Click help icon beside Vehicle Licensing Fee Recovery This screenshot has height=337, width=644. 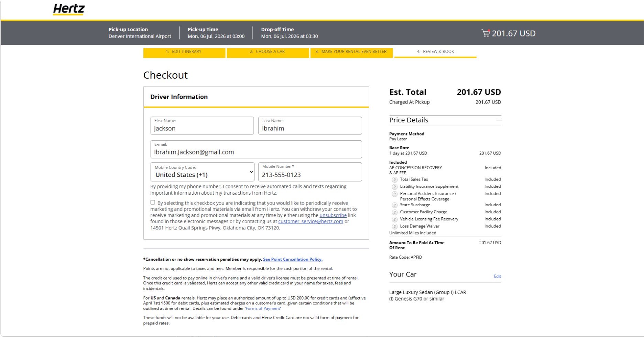(x=395, y=219)
